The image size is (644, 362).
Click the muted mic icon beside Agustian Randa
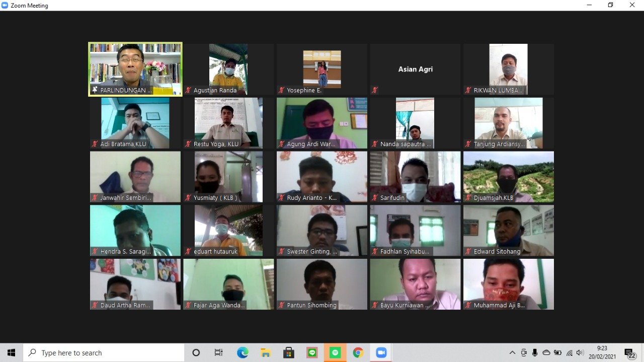pyautogui.click(x=188, y=91)
